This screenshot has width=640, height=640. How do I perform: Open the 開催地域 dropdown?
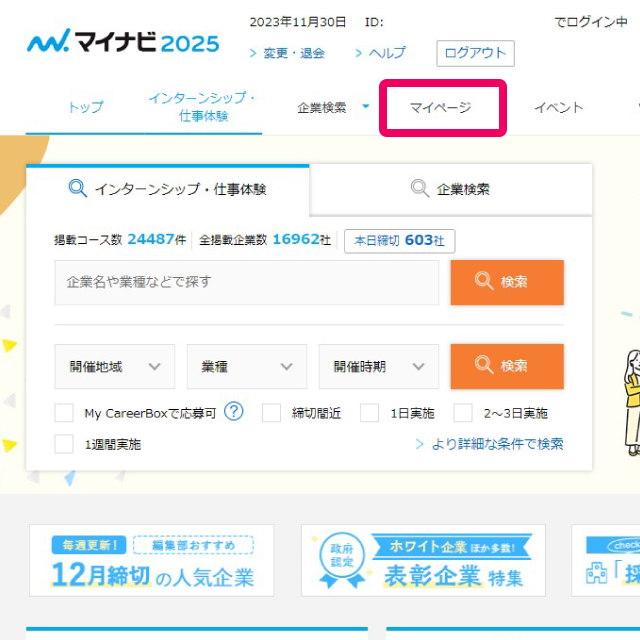[x=115, y=367]
